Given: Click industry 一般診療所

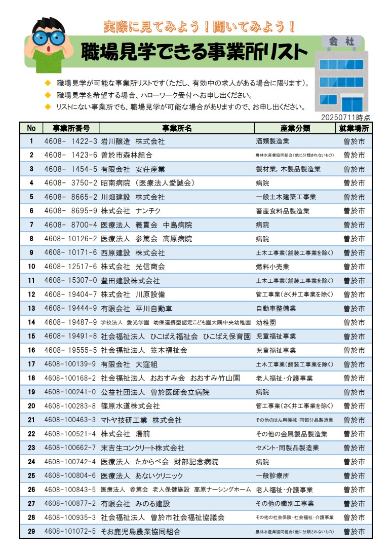Looking at the screenshot, I should pos(272,475).
